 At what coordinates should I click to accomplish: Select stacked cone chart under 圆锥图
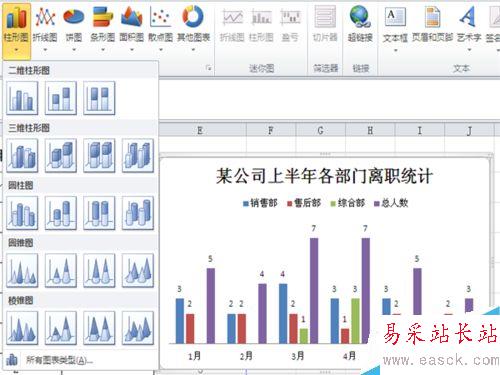[x=61, y=271]
